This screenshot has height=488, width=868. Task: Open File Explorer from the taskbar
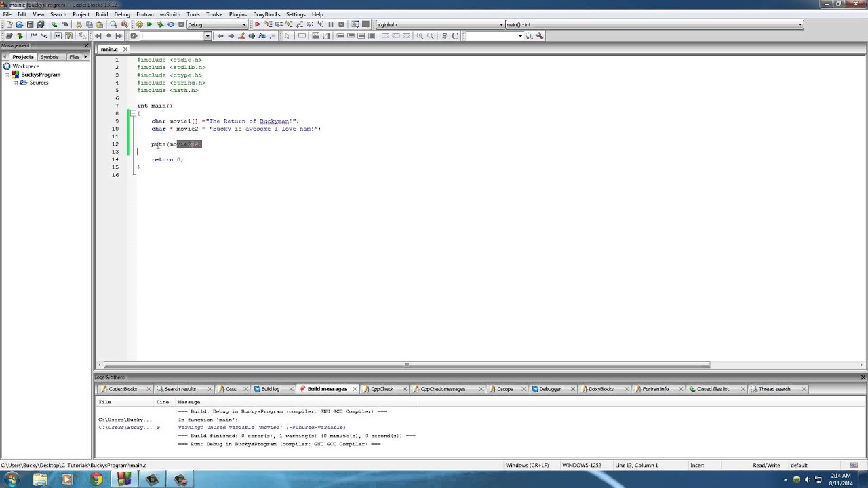coord(40,479)
